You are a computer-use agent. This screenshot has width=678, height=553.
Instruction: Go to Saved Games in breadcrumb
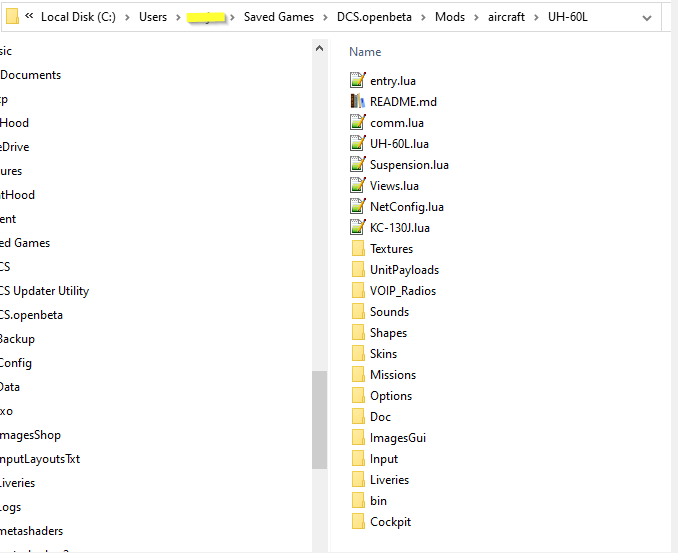pyautogui.click(x=279, y=17)
